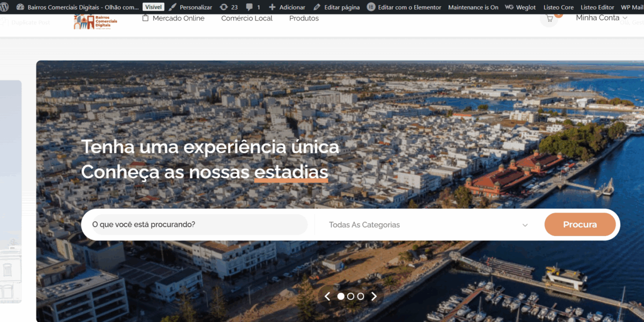Image resolution: width=644 pixels, height=322 pixels.
Task: Select the first slider dot
Action: click(341, 296)
